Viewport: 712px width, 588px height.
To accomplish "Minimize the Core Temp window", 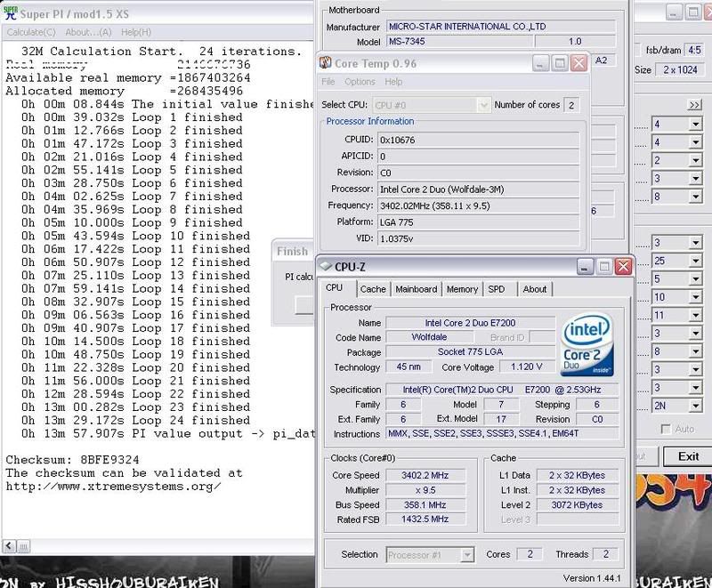I will click(541, 64).
